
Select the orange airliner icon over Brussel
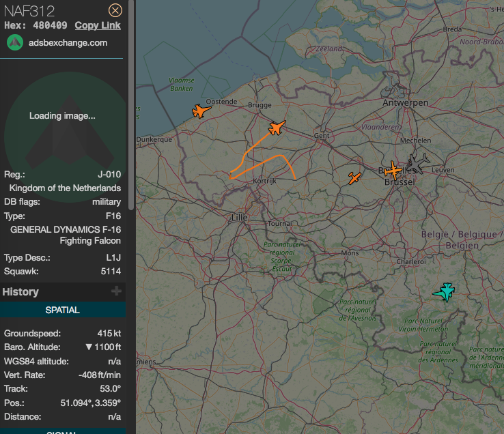click(393, 171)
